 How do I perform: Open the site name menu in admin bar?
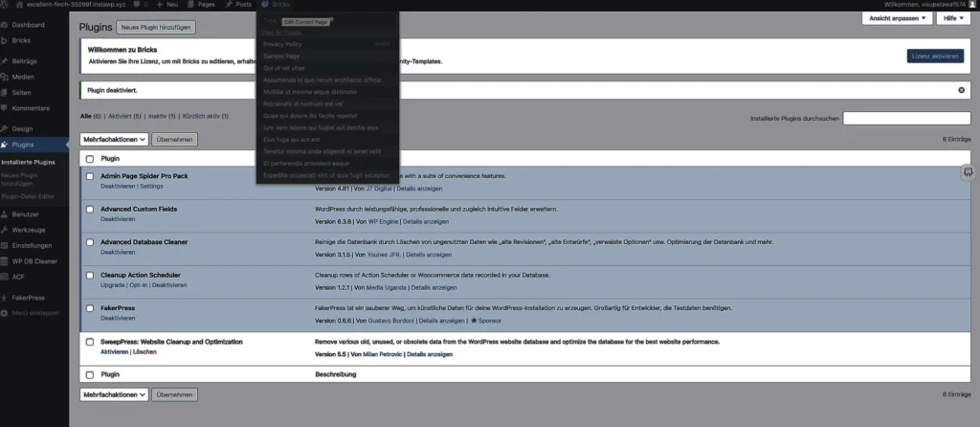[x=77, y=5]
